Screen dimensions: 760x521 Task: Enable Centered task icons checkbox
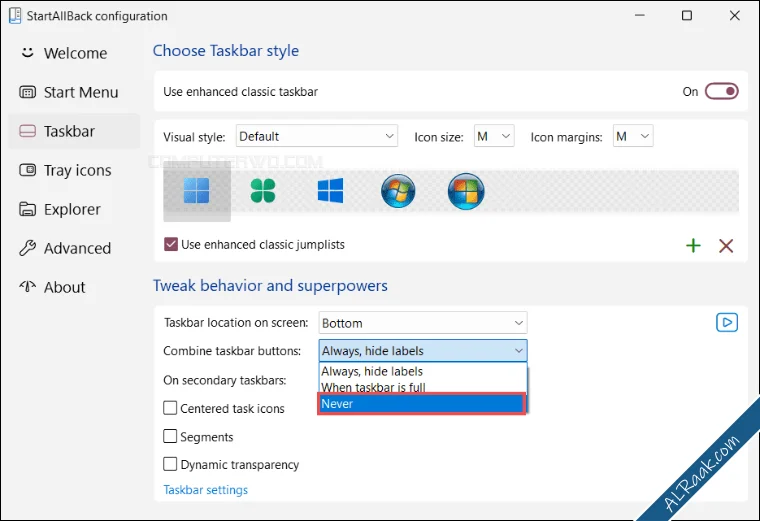[170, 408]
